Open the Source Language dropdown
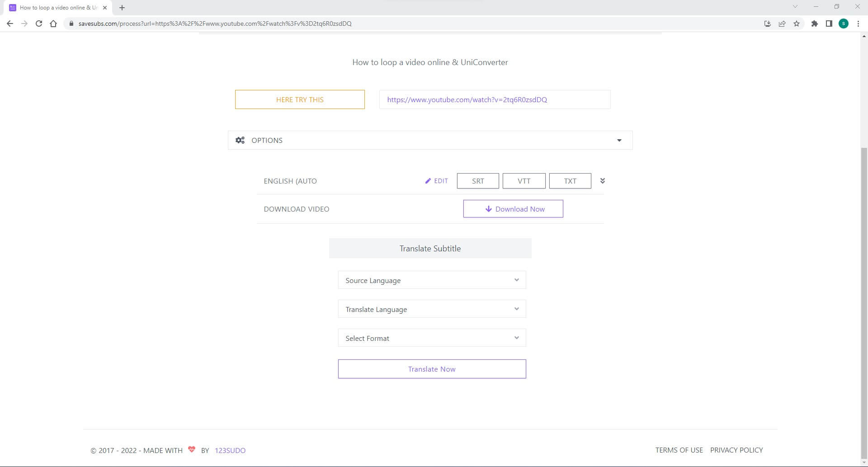The image size is (868, 467). pyautogui.click(x=432, y=280)
